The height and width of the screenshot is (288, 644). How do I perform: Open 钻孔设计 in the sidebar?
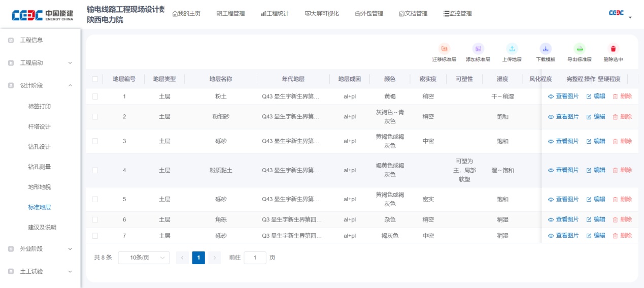39,147
